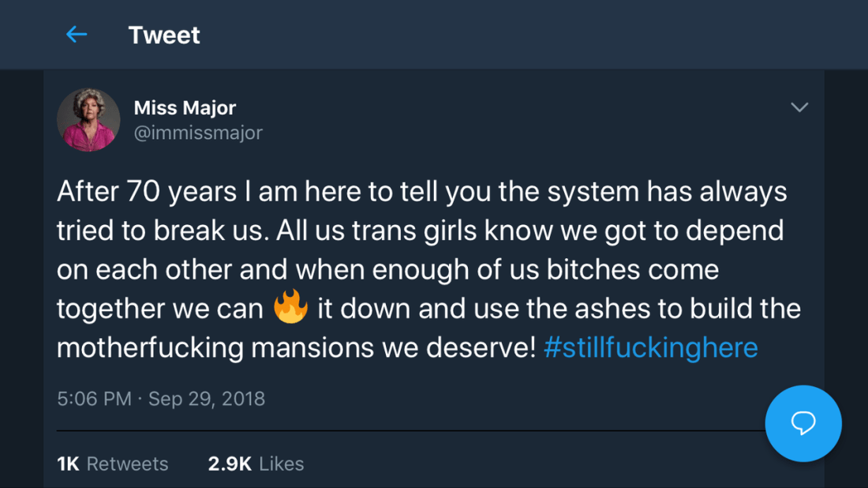Click the word "together" in tweet

click(110, 308)
